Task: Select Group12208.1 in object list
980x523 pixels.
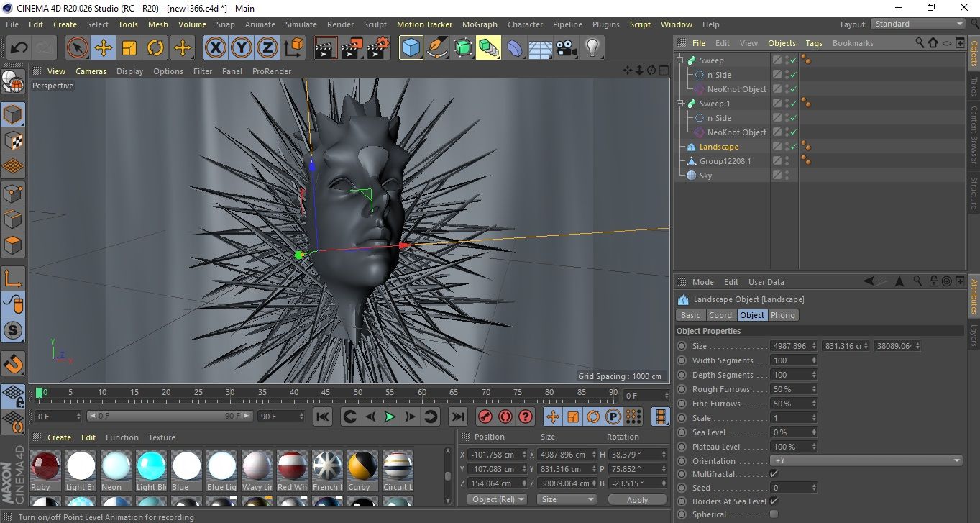Action: point(725,161)
